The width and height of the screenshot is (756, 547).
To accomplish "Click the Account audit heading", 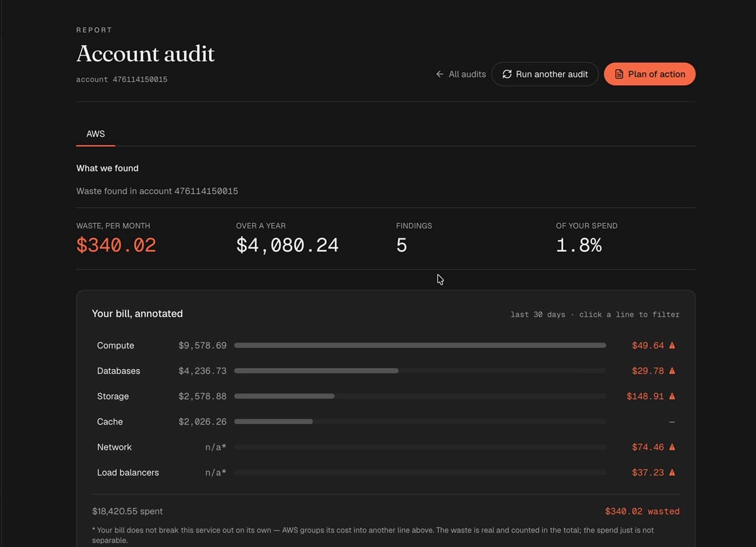I will coord(145,54).
